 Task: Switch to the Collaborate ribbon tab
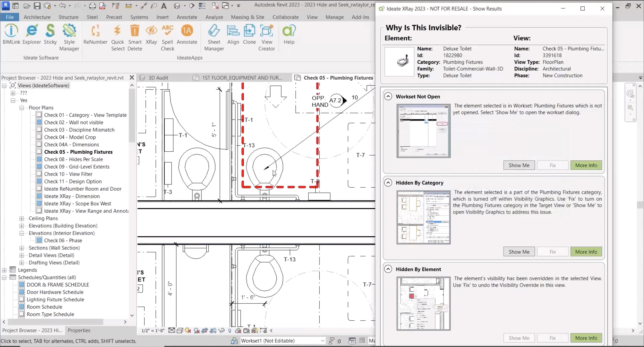(286, 17)
